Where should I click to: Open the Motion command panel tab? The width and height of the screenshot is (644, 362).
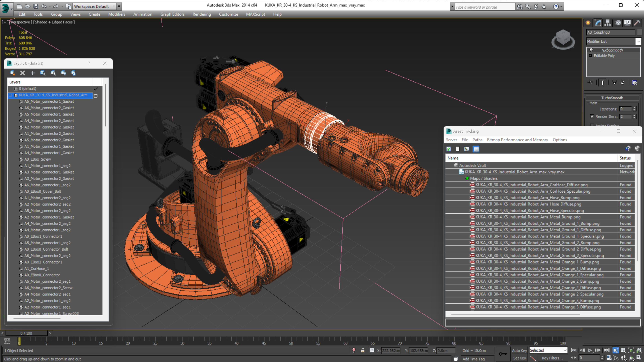pos(618,23)
